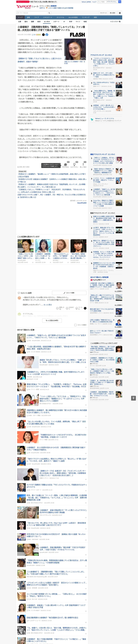Click the ログイン link
The width and height of the screenshot is (138, 644).
(42, 8)
